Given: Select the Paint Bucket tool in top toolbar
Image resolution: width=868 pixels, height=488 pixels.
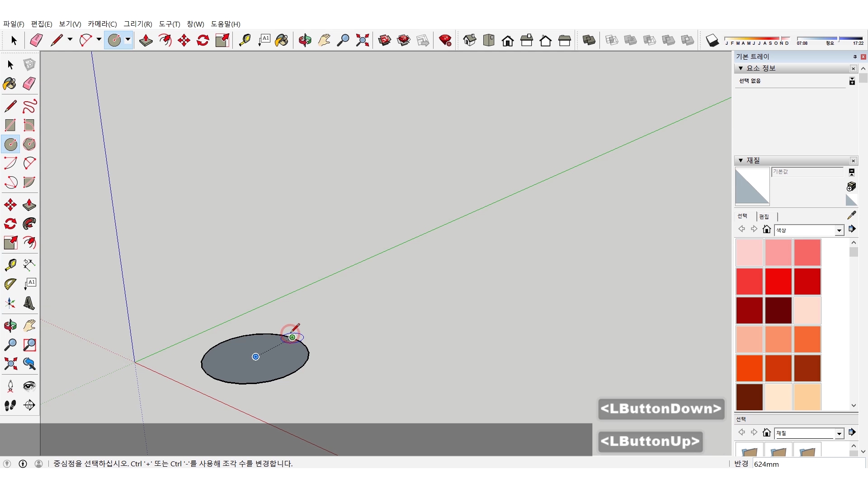Looking at the screenshot, I should [281, 41].
